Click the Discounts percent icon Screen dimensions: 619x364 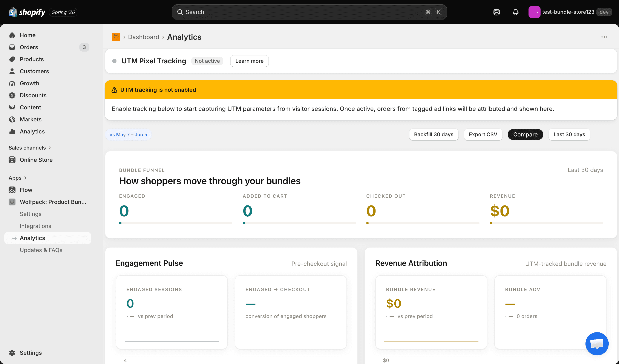tap(12, 95)
